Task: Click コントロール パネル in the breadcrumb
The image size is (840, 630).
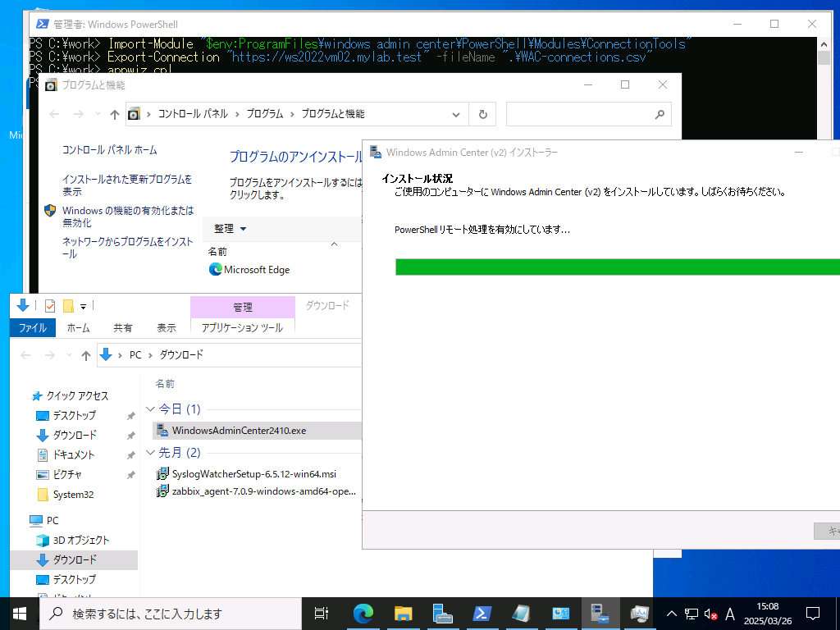Action: point(193,114)
